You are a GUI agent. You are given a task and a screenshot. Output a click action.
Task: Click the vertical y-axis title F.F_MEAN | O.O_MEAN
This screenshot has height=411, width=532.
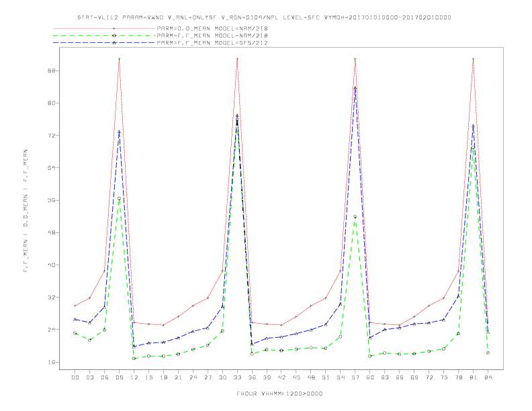pos(26,211)
